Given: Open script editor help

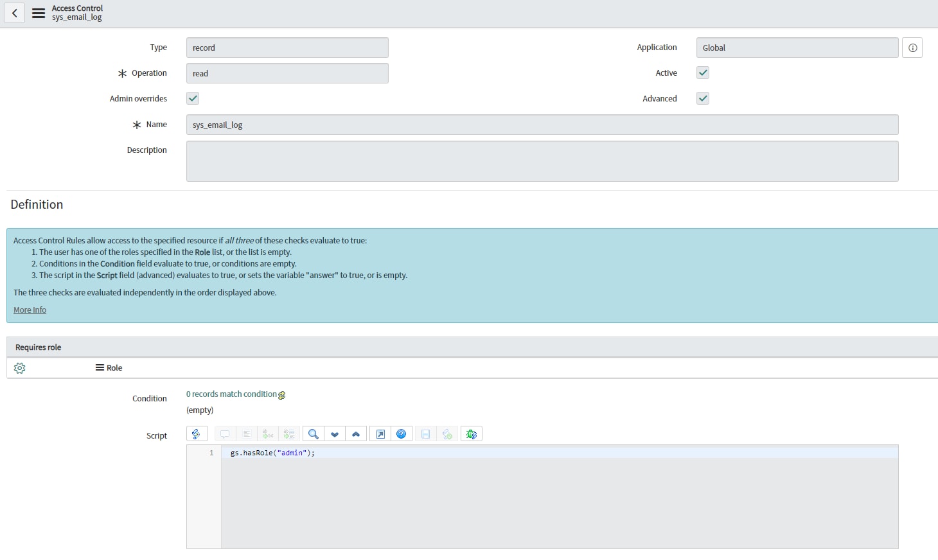Looking at the screenshot, I should click(x=402, y=434).
